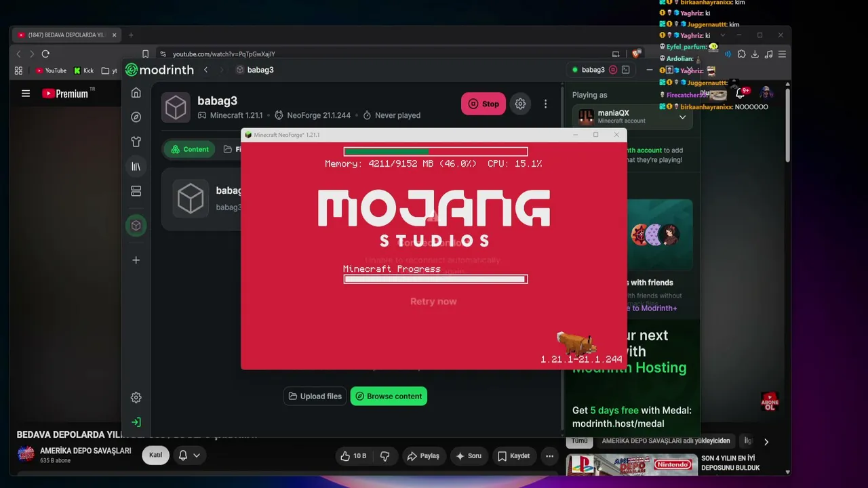This screenshot has height=488, width=868.
Task: Add a new instance with plus icon
Action: (x=136, y=260)
